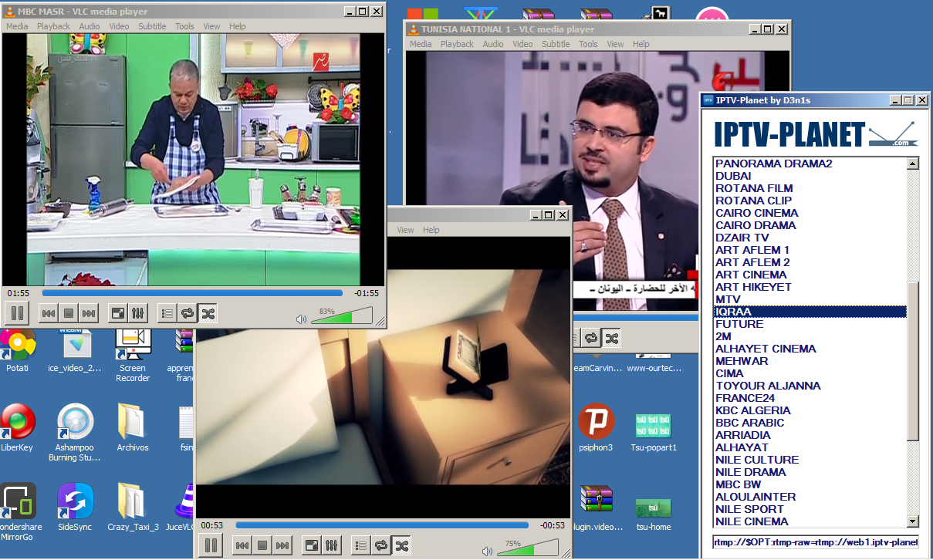Screen dimensions: 933x560
Task: Select Crazy_Taxi_3 folder on desktop
Action: (x=133, y=508)
